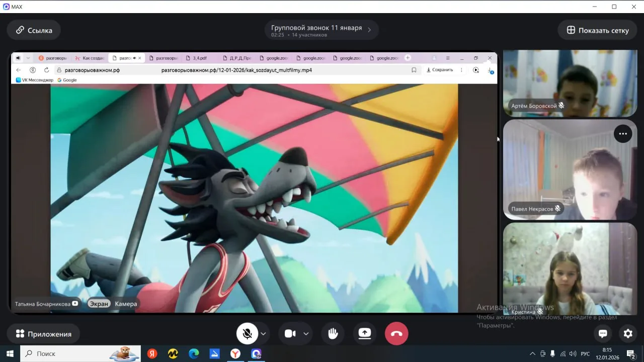Click the share screen icon

(364, 334)
